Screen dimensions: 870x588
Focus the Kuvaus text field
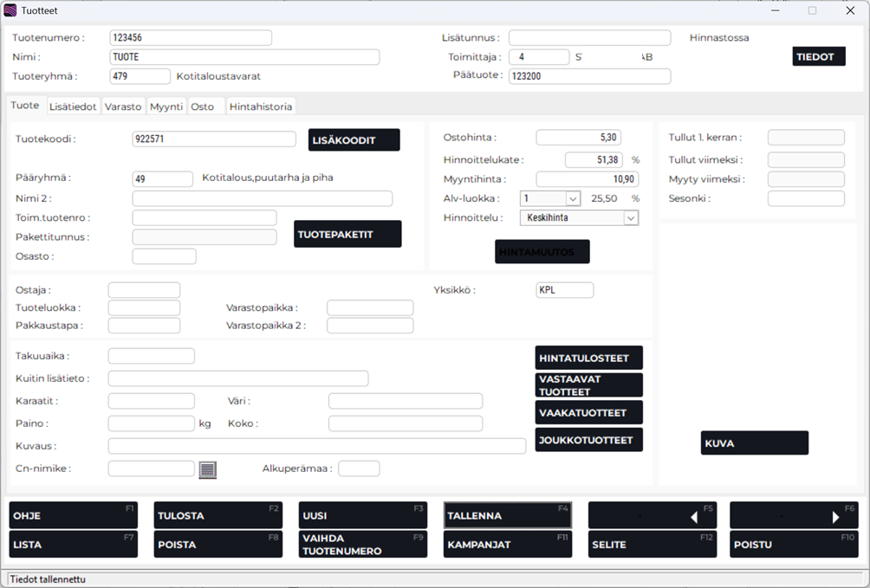316,446
